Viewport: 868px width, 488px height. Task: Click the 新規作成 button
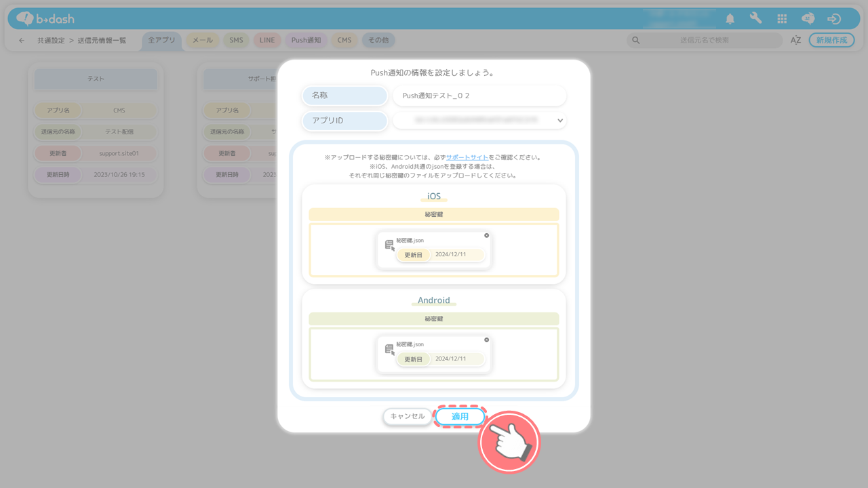831,41
